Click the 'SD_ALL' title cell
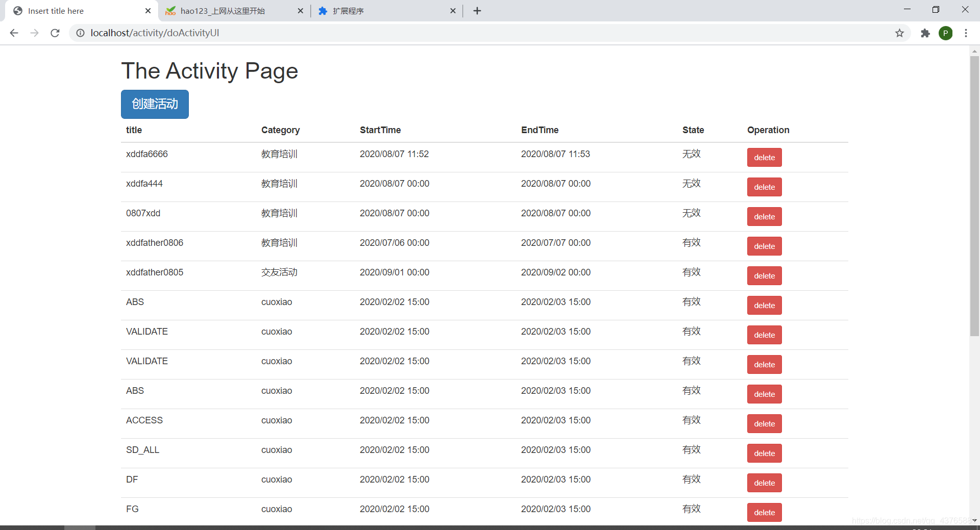 pos(142,450)
